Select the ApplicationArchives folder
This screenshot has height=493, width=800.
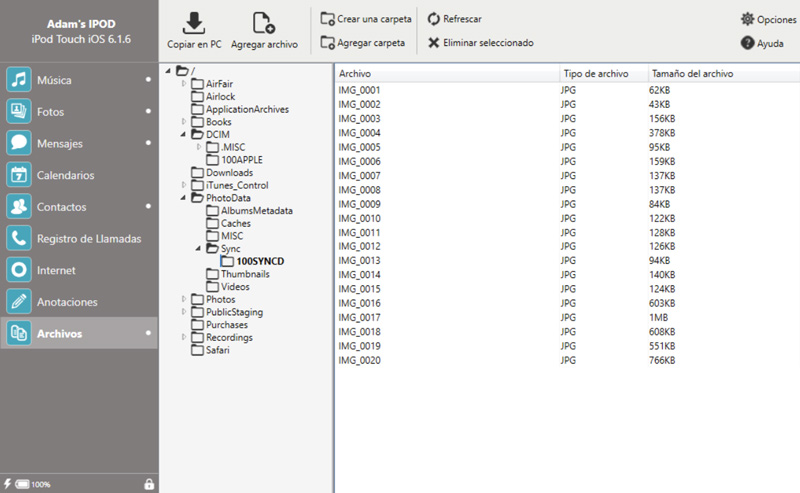click(247, 109)
